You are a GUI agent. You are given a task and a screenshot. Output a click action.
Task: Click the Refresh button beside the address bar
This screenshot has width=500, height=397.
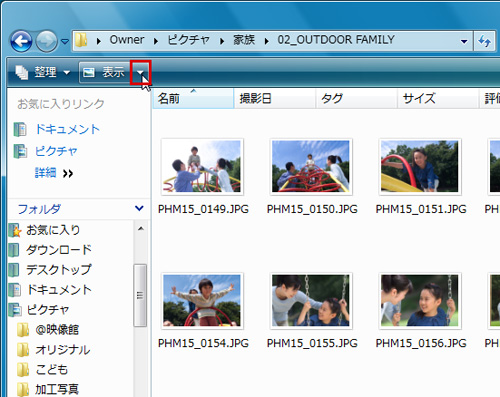[484, 41]
